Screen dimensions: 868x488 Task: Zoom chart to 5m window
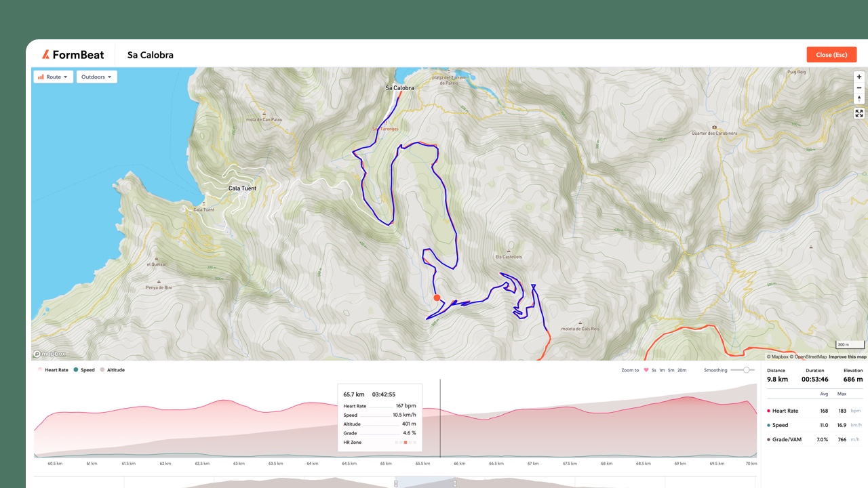671,370
